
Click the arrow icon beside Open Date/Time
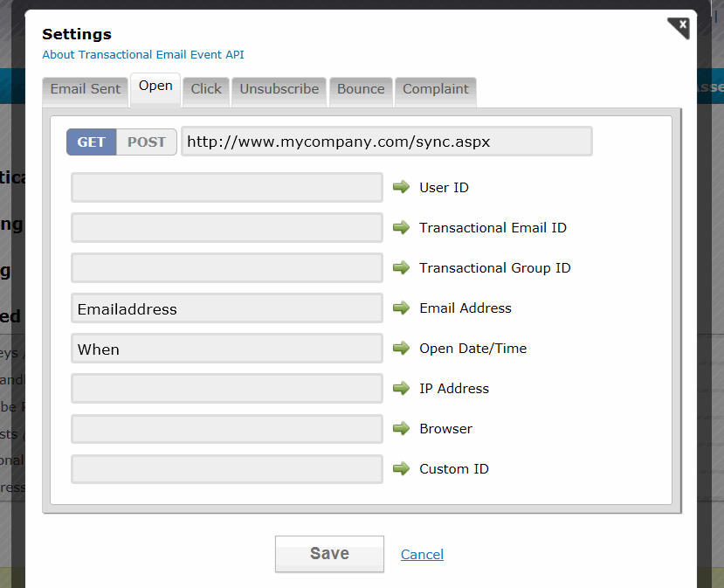click(401, 348)
